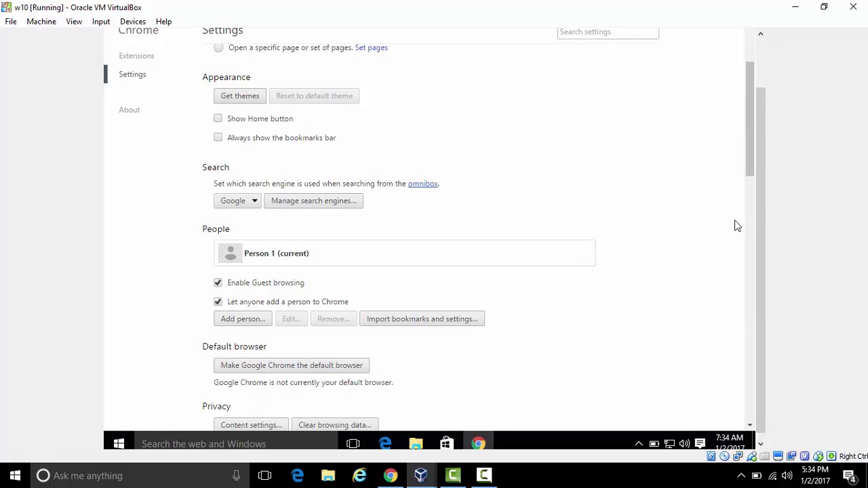Select the Person 1 (current) profile row
The width and height of the screenshot is (868, 488).
tap(404, 253)
